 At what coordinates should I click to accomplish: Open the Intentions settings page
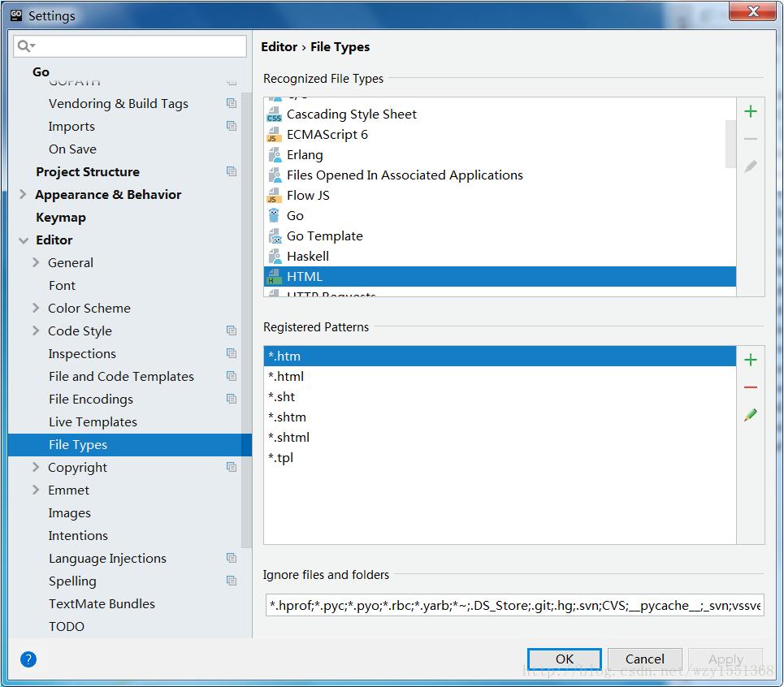pyautogui.click(x=78, y=536)
